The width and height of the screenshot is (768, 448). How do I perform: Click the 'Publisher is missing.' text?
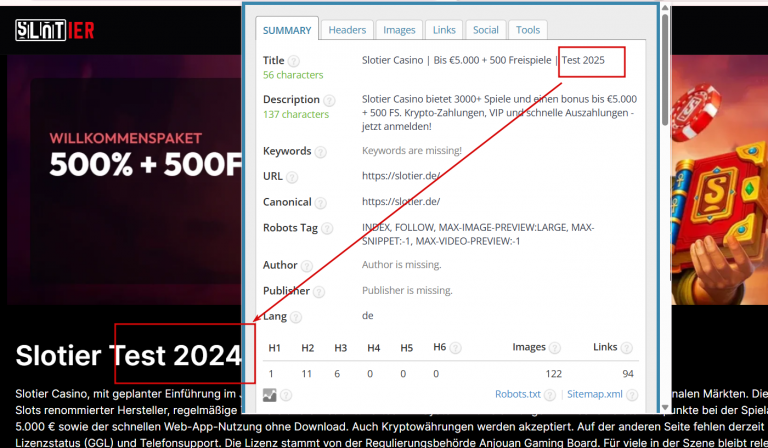click(407, 290)
